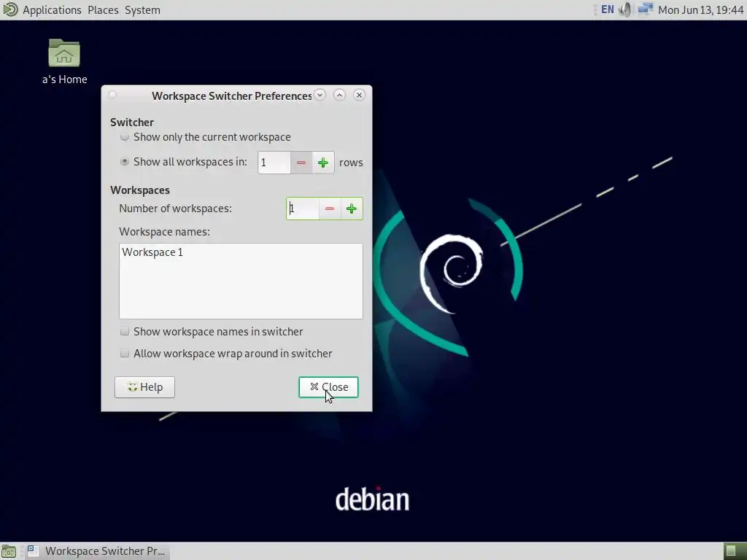Decrease number of workspaces with minus
747x560 pixels.
click(x=329, y=209)
